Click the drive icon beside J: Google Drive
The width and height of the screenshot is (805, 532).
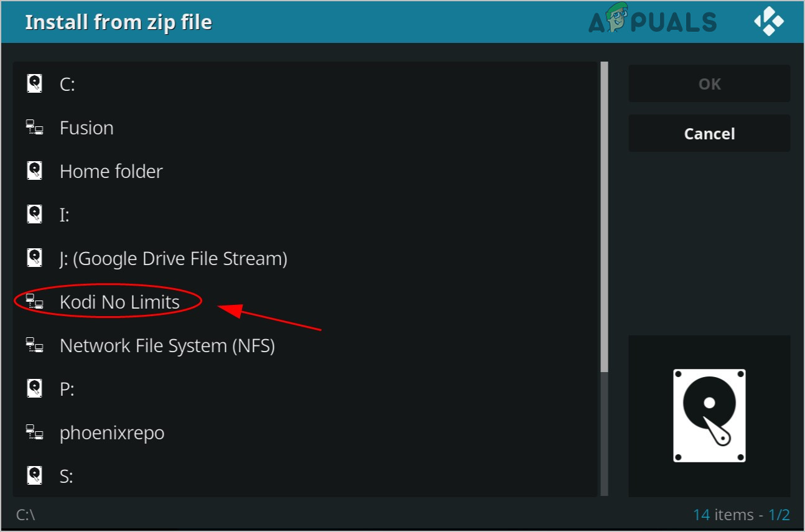pos(35,258)
